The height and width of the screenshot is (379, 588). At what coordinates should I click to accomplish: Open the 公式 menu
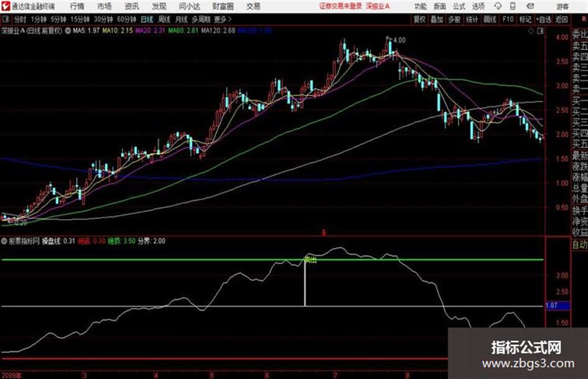click(459, 6)
